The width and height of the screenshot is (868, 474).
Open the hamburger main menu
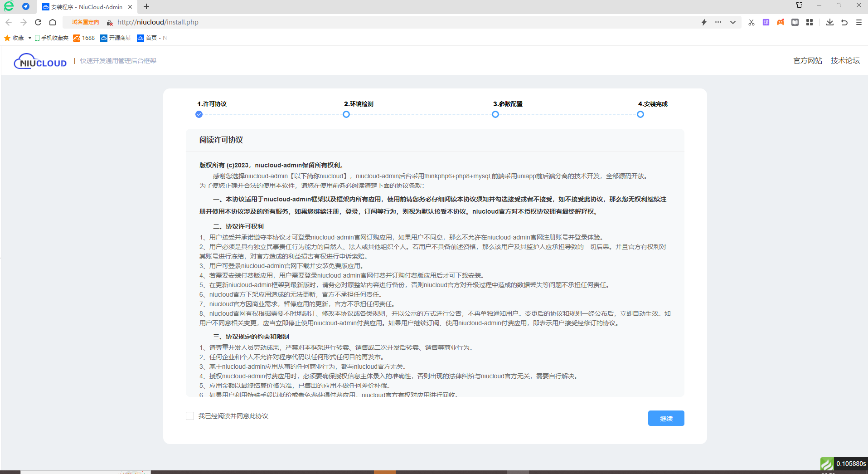858,22
